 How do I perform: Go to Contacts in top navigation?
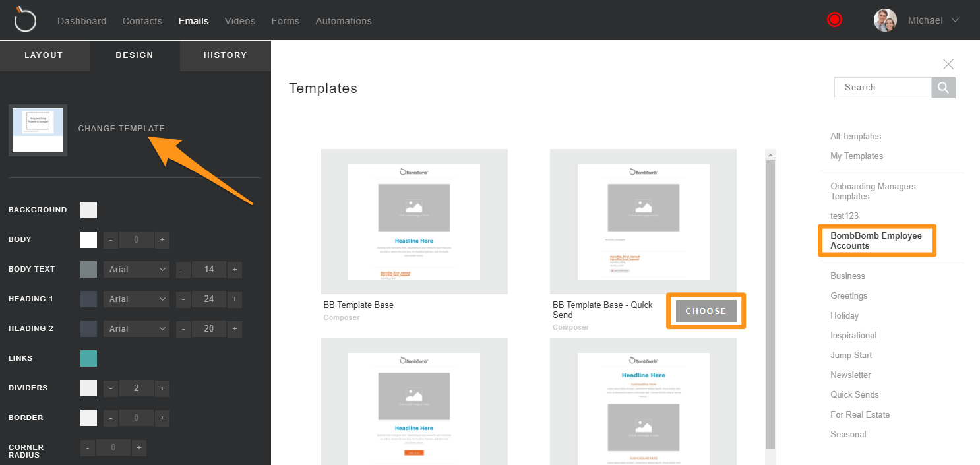(142, 21)
